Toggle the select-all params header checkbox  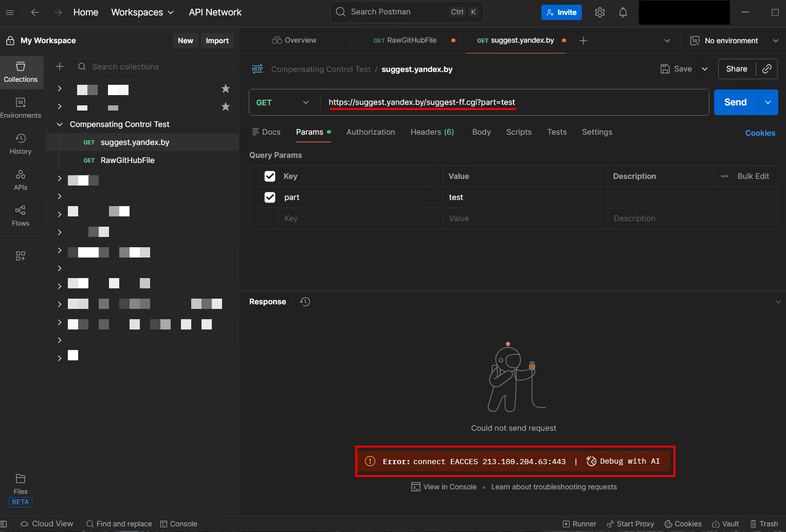pos(270,176)
